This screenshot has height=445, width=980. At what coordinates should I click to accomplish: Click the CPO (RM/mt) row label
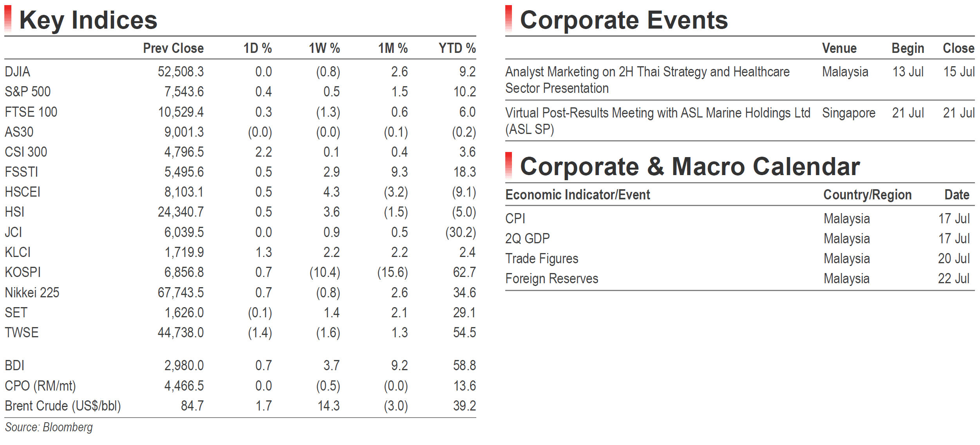(x=40, y=386)
